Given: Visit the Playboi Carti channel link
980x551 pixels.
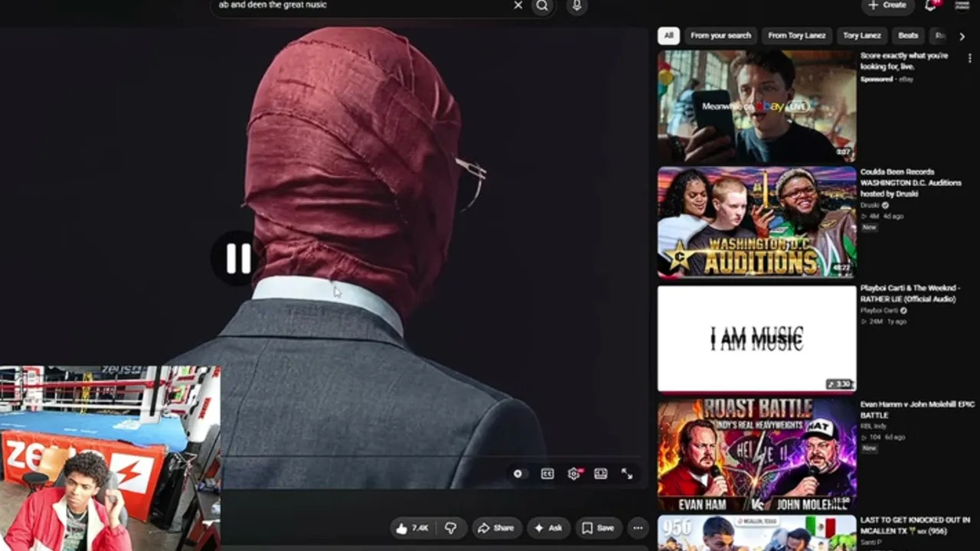Looking at the screenshot, I should point(879,311).
